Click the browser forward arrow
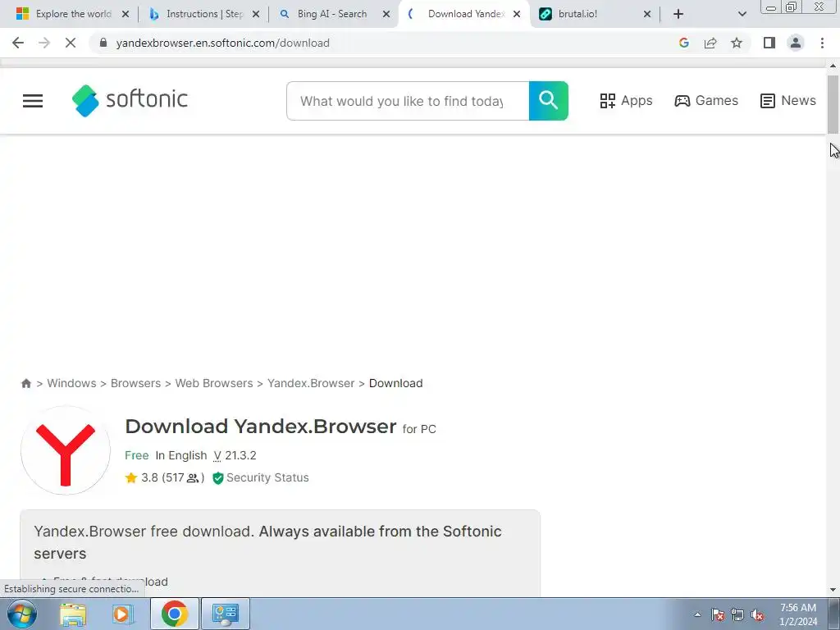840x630 pixels. [x=44, y=43]
